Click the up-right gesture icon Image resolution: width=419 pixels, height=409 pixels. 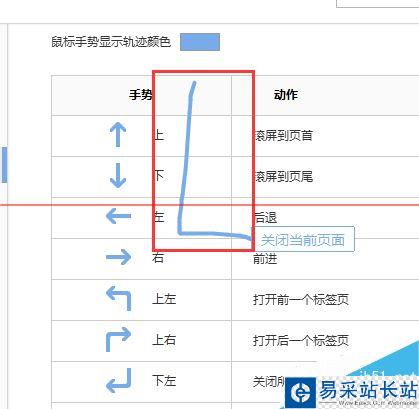[118, 339]
